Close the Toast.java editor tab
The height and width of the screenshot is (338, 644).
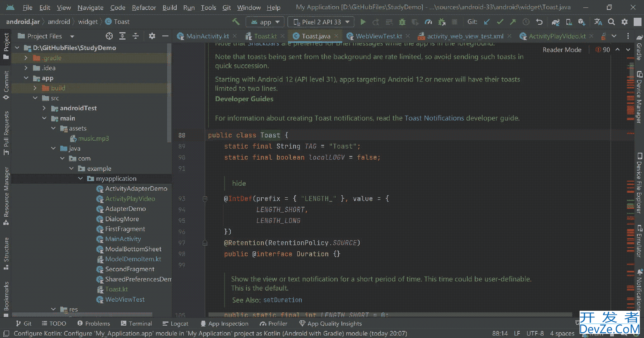coord(336,36)
